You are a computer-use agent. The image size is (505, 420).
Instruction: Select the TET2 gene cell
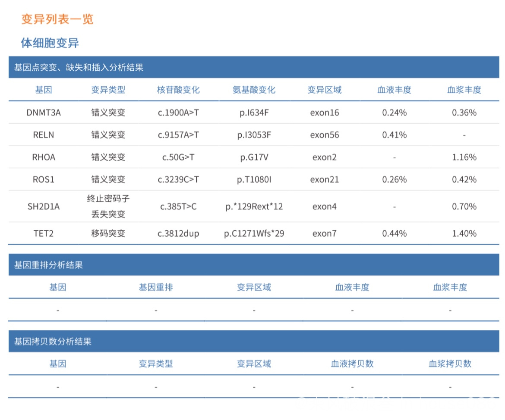(x=44, y=233)
